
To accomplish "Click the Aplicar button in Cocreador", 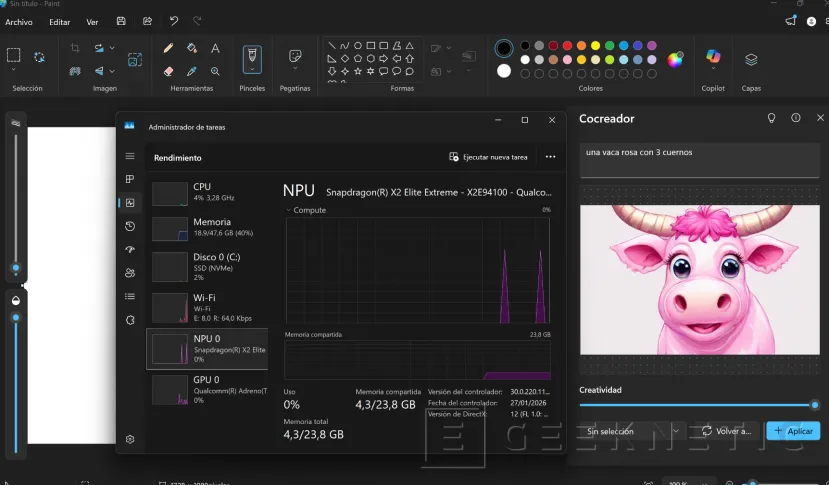I will (x=793, y=431).
